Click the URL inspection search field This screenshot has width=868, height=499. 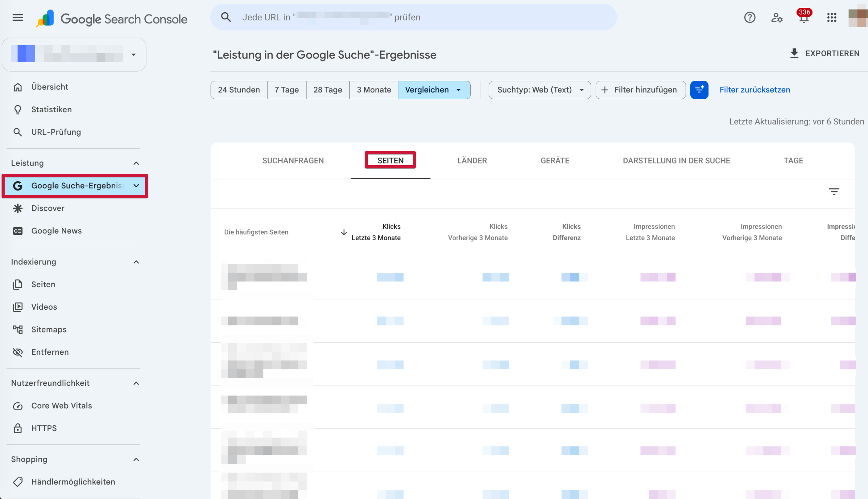coord(413,17)
